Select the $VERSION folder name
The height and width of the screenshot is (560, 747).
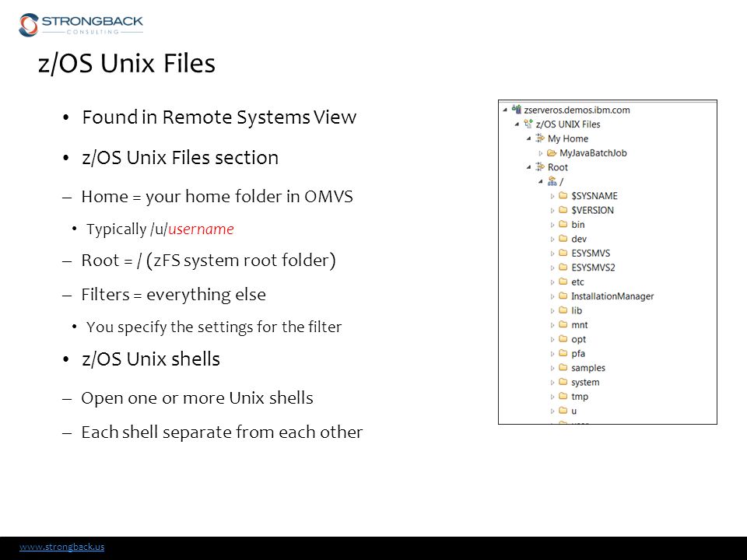593,210
